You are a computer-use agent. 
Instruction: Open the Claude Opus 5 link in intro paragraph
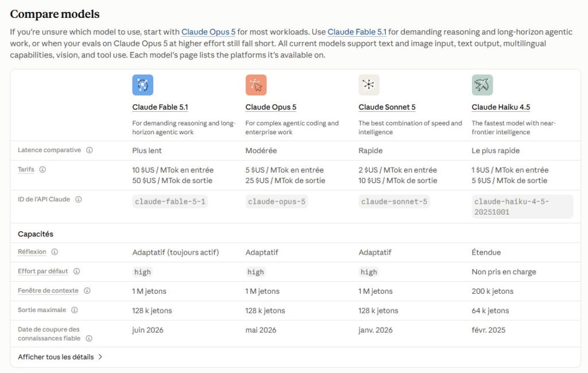point(208,32)
